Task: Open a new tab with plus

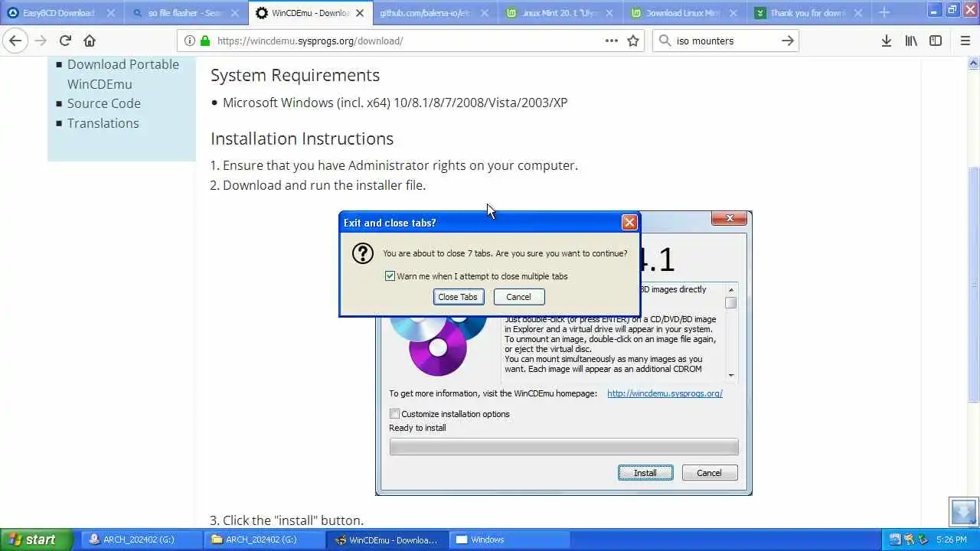Action: point(884,13)
